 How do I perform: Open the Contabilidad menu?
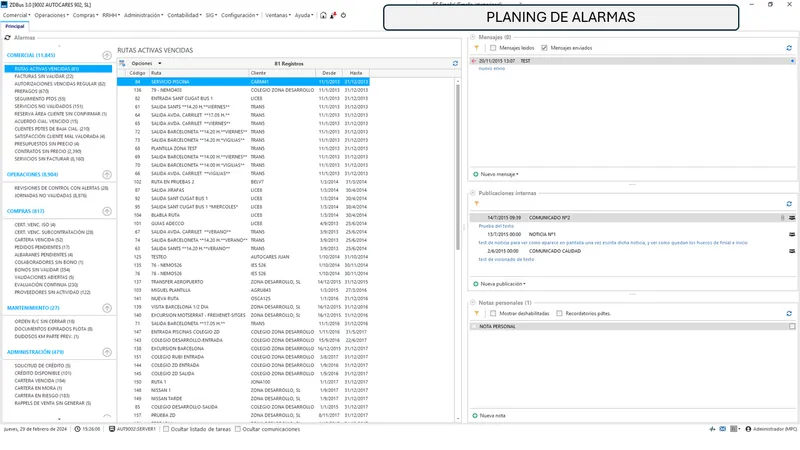[184, 15]
